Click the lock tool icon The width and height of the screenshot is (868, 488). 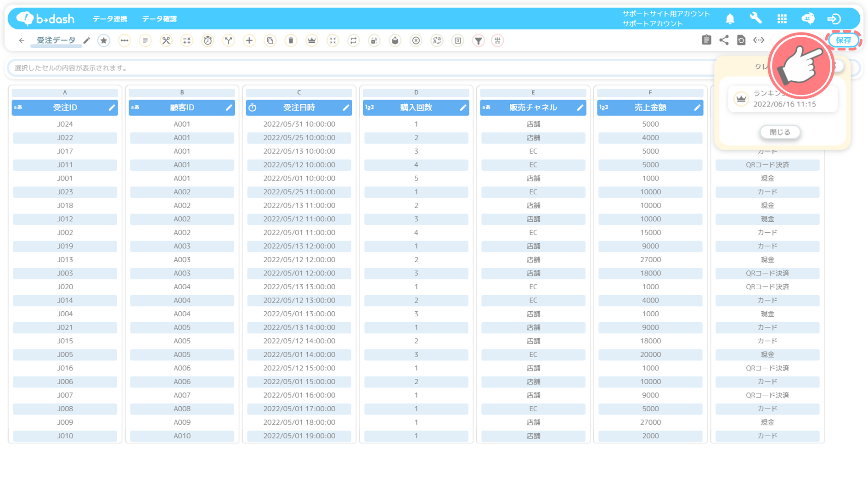coord(374,40)
